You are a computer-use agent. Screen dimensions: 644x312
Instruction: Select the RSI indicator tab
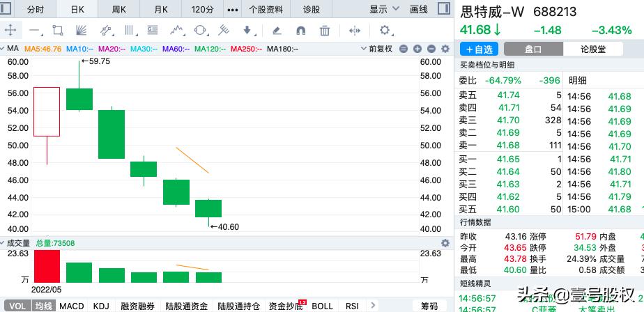[x=352, y=306]
